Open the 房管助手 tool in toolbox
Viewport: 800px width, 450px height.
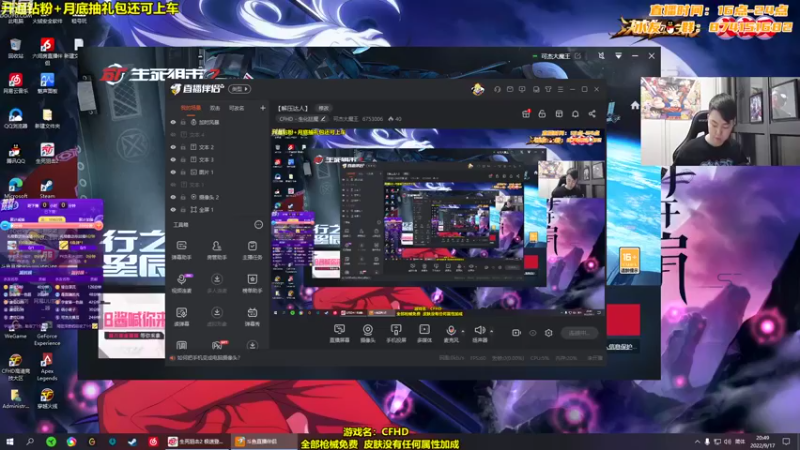point(216,250)
